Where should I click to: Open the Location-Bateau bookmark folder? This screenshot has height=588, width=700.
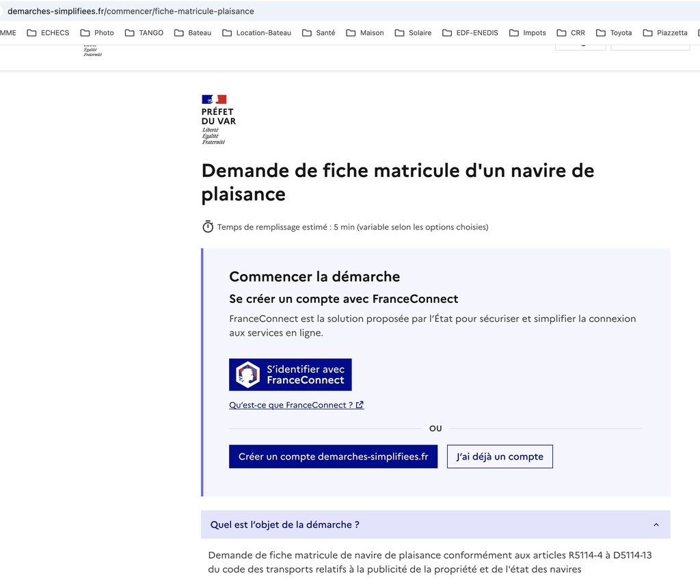pos(257,33)
